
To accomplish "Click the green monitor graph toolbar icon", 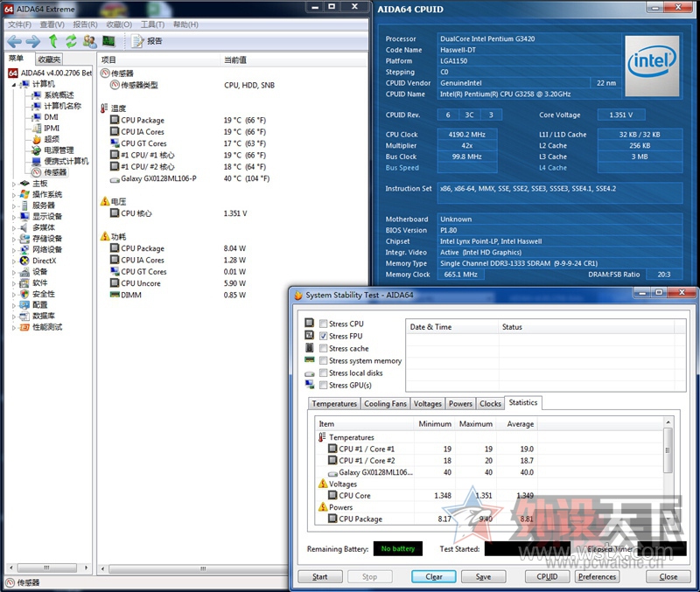I will 108,41.
